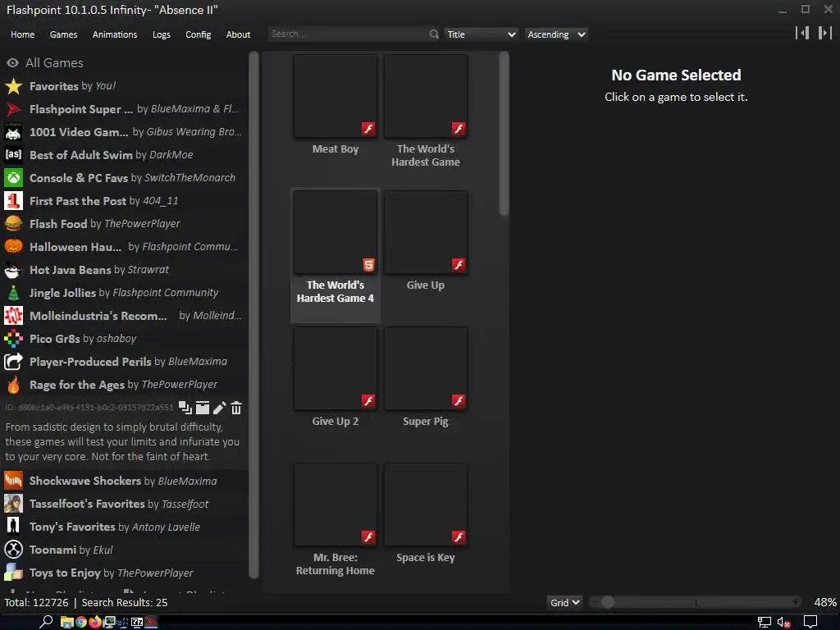Open the Home tab

(22, 34)
